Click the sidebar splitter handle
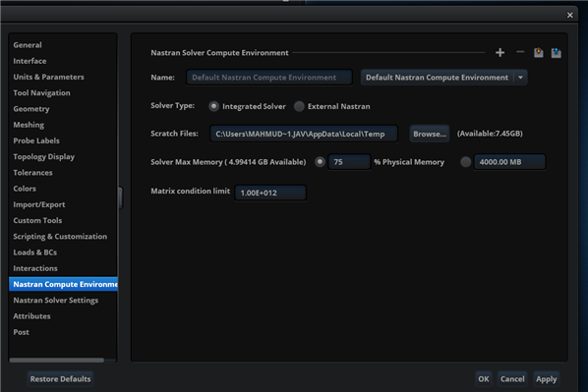Screen dimensions: 588x392 coord(120,197)
